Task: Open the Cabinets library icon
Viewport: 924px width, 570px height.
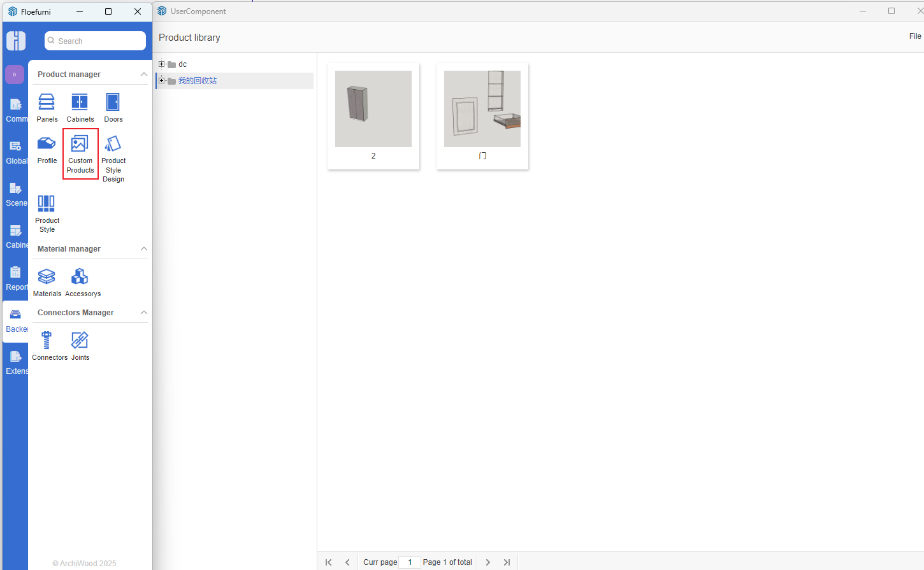Action: pos(80,107)
